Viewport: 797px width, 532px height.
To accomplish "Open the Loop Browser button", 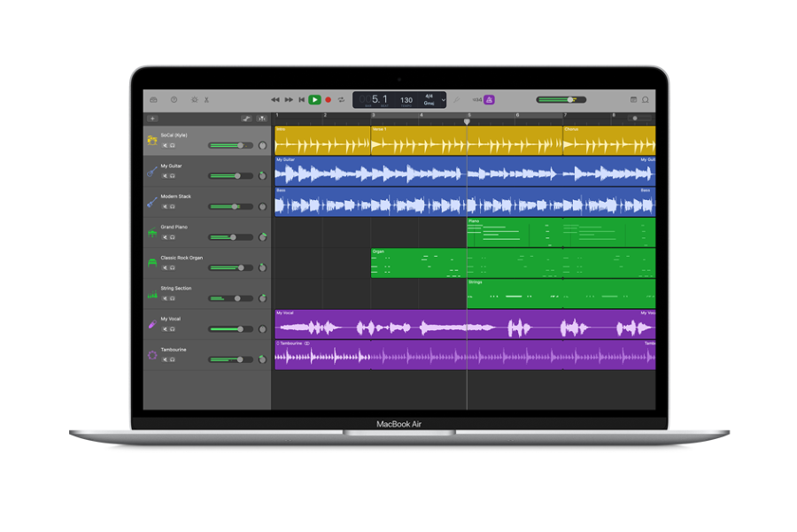I will 646,100.
